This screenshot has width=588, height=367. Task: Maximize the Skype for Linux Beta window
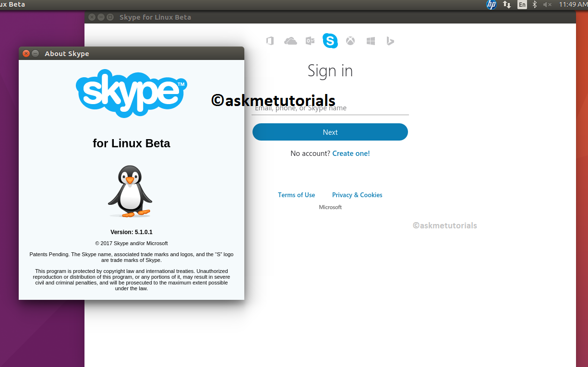[x=110, y=17]
